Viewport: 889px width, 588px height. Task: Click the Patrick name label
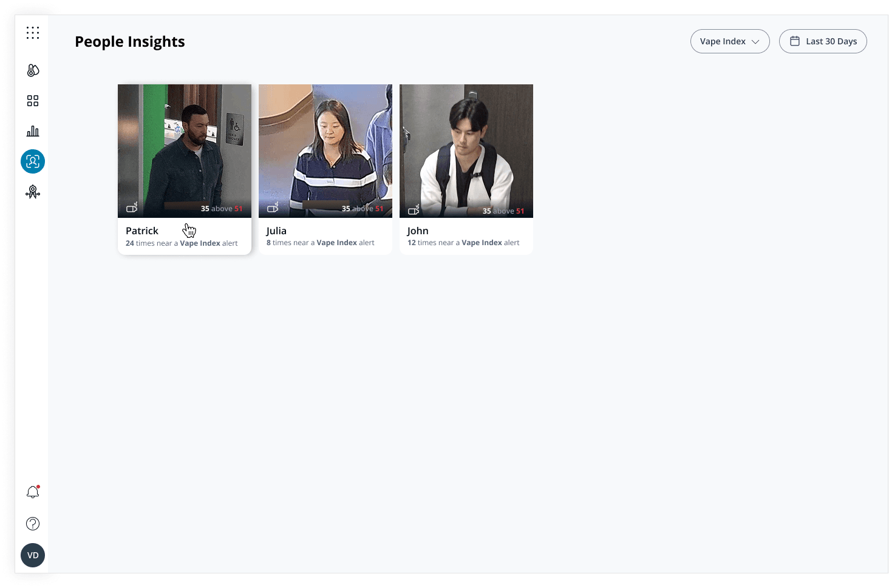(141, 231)
